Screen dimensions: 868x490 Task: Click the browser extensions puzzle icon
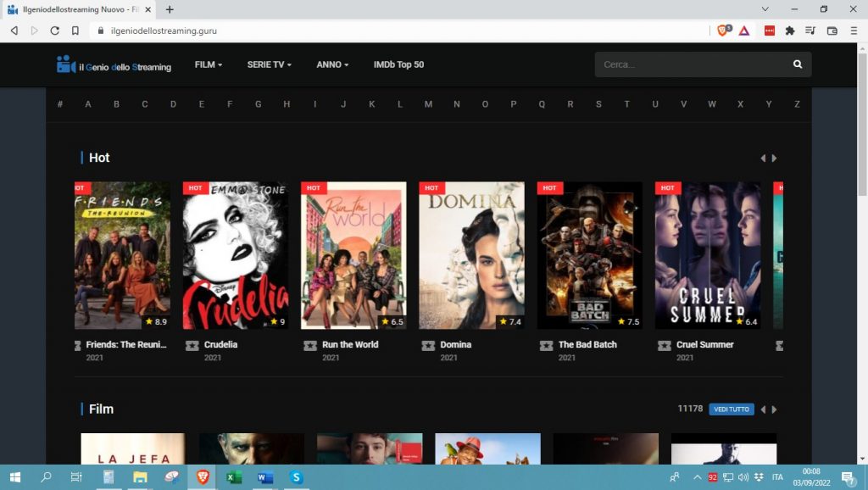click(x=790, y=31)
